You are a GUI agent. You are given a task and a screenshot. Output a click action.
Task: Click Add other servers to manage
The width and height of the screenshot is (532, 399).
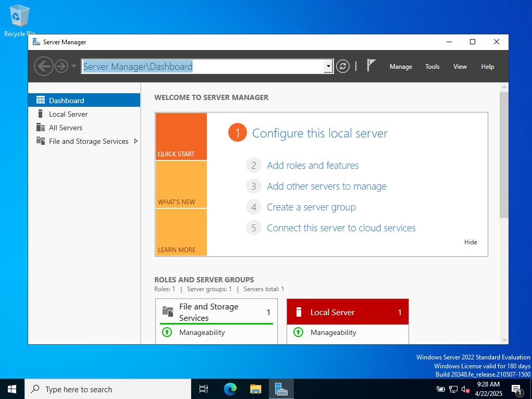pos(326,186)
